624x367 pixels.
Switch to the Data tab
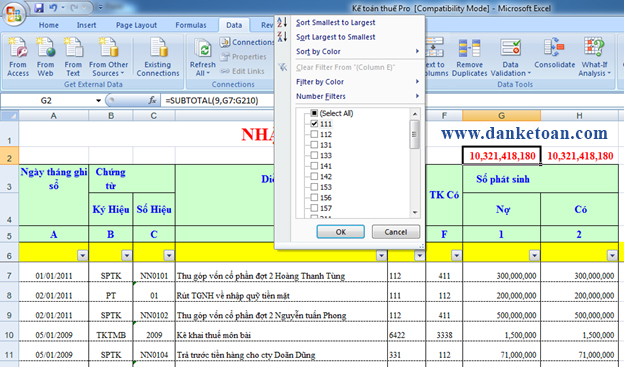click(234, 25)
